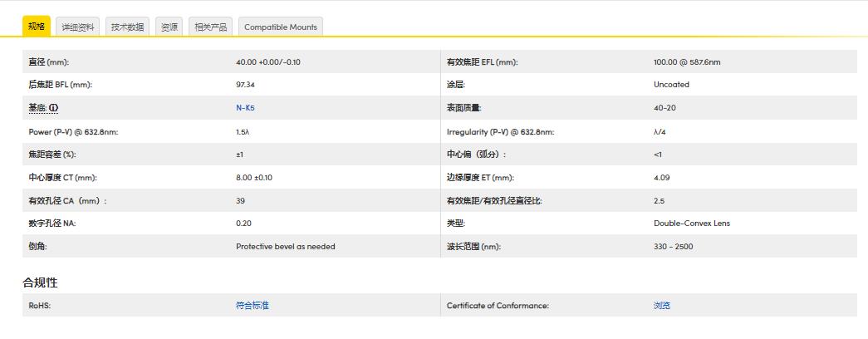Screen dimensions: 868x339
Task: Open the N-K5 substrate link
Action: (245, 108)
